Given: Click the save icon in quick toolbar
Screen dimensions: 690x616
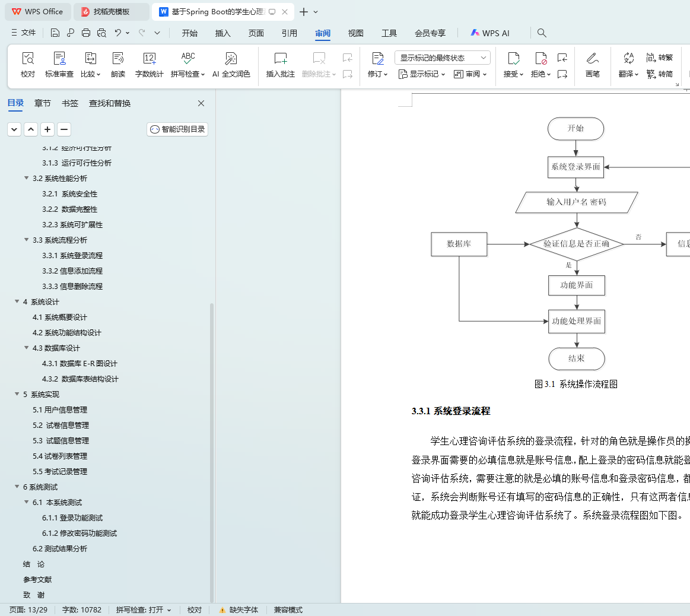Looking at the screenshot, I should point(55,33).
